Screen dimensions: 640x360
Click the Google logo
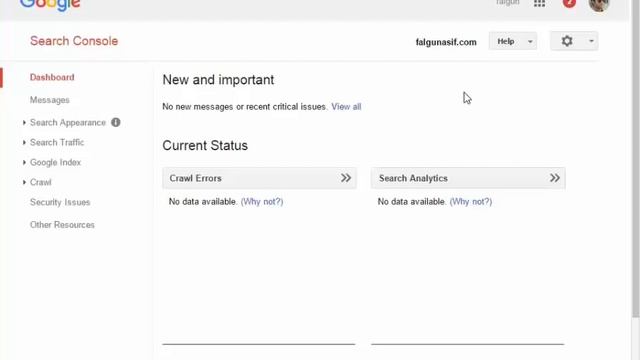[50, 5]
